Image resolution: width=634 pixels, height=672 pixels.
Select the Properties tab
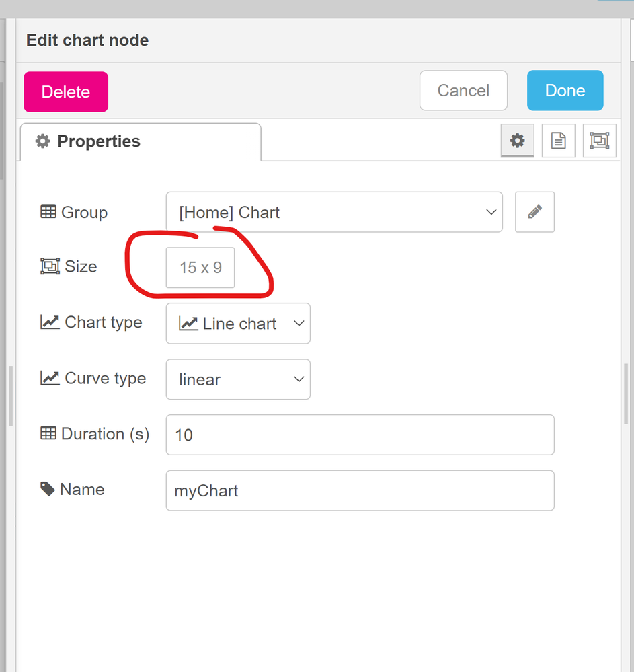click(x=141, y=142)
